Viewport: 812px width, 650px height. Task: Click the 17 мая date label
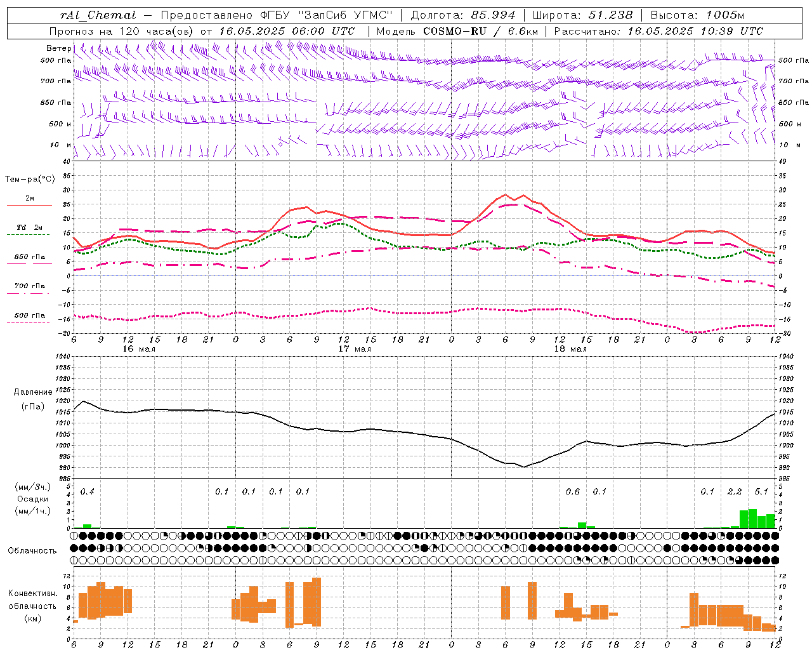click(355, 349)
